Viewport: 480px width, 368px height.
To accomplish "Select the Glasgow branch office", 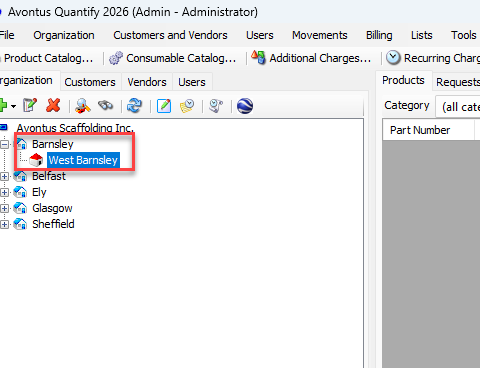I will (52, 208).
